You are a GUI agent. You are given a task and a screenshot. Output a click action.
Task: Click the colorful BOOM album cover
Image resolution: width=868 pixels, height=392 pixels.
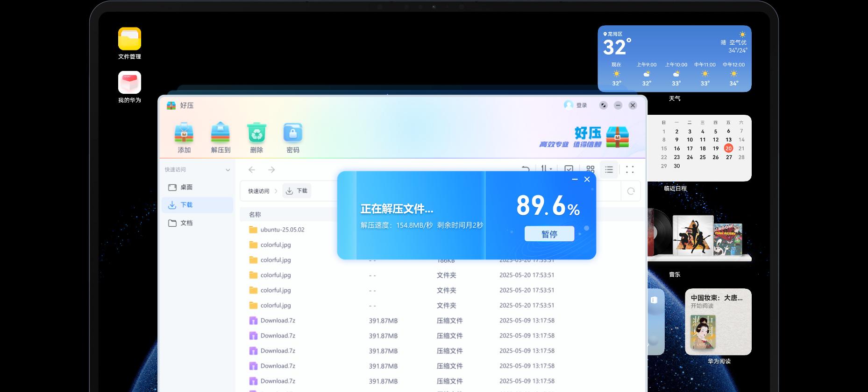tap(727, 239)
